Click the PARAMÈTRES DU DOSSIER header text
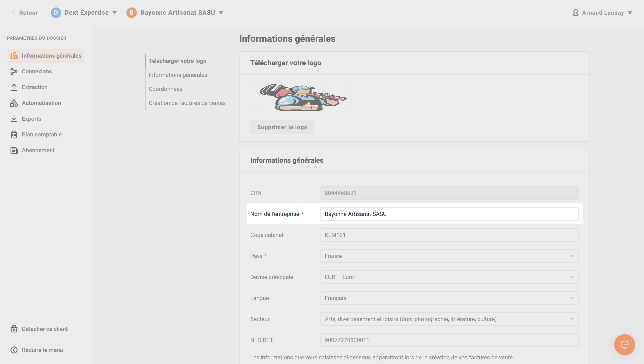The width and height of the screenshot is (644, 364). click(x=37, y=38)
